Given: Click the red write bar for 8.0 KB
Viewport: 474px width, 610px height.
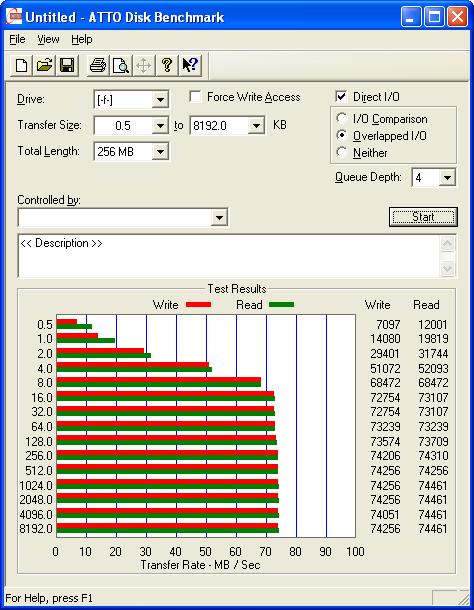Looking at the screenshot, I should pyautogui.click(x=159, y=380).
